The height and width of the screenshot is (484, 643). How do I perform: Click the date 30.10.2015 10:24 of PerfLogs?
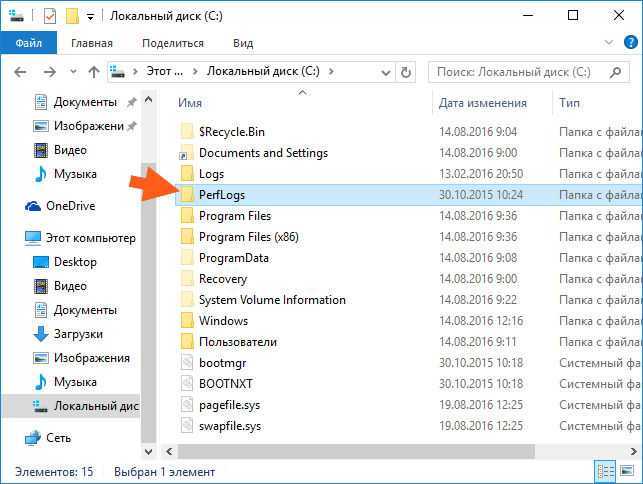(x=481, y=195)
